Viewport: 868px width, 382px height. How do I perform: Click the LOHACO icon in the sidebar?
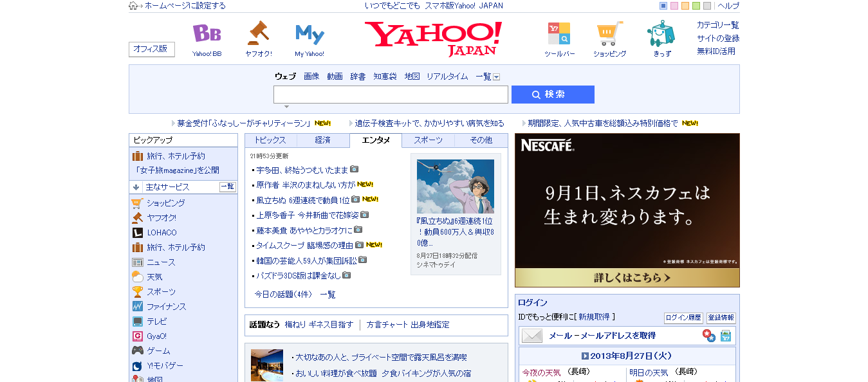[137, 233]
